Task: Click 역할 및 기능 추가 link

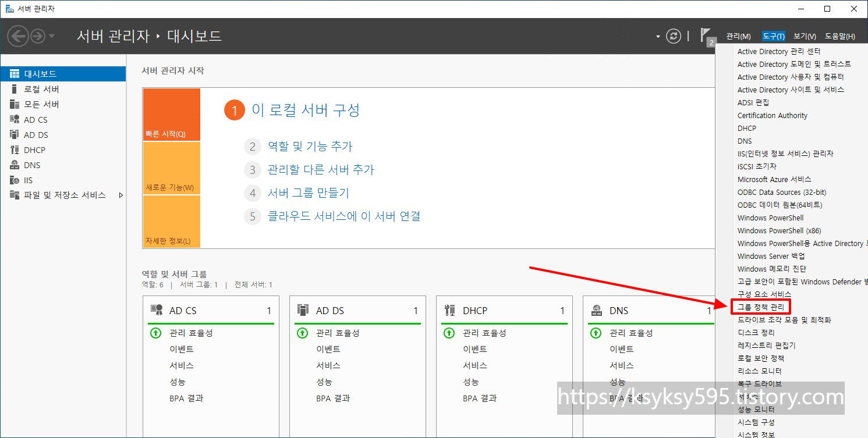Action: [x=310, y=147]
